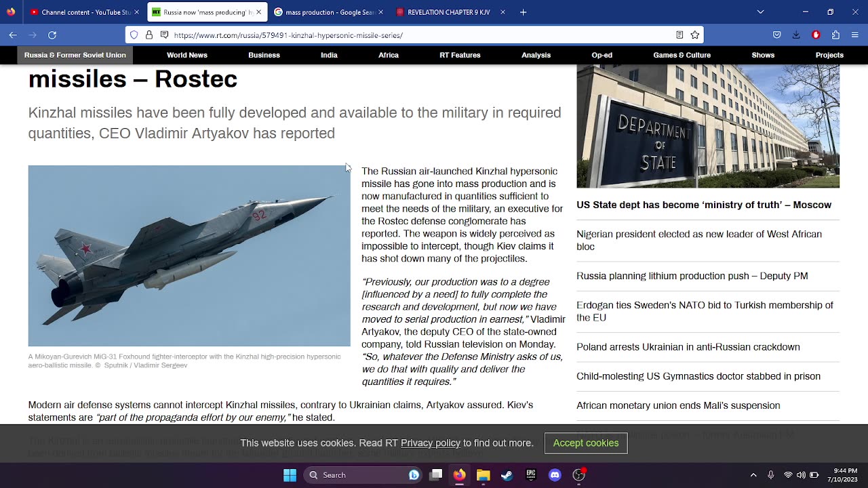Click the microphone tray icon

coord(771,475)
